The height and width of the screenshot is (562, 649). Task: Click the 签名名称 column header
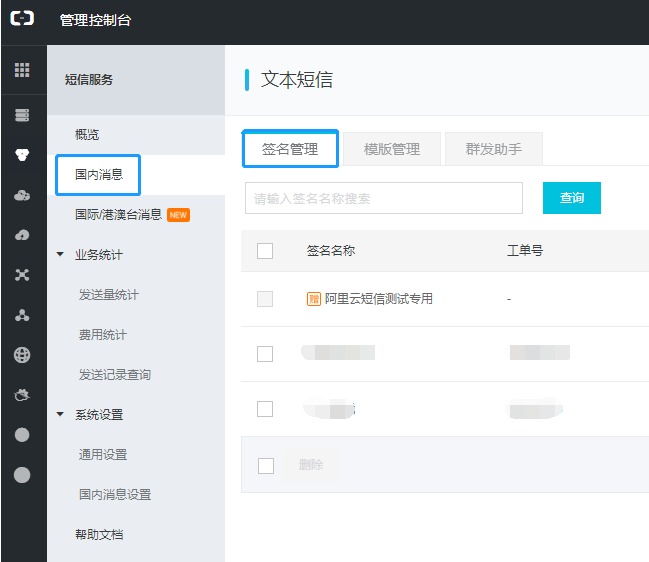[331, 250]
